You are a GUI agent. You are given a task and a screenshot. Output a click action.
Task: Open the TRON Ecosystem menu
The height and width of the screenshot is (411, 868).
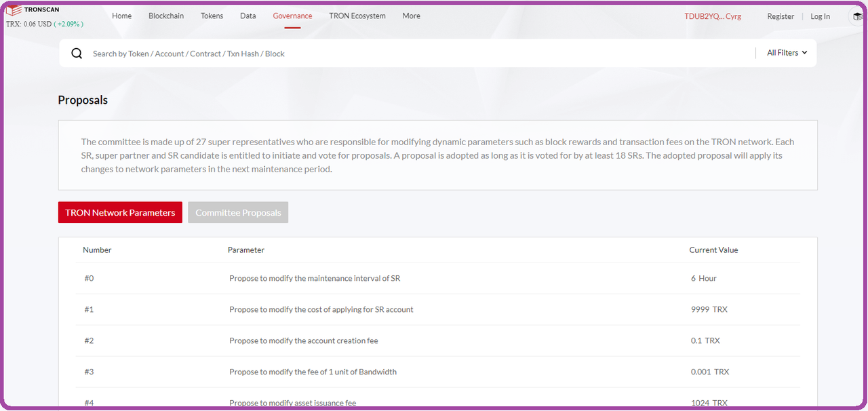[x=357, y=16]
